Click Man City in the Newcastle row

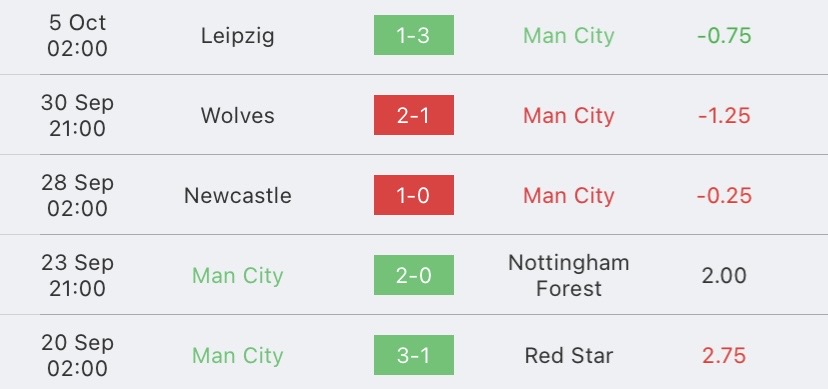[x=569, y=196]
